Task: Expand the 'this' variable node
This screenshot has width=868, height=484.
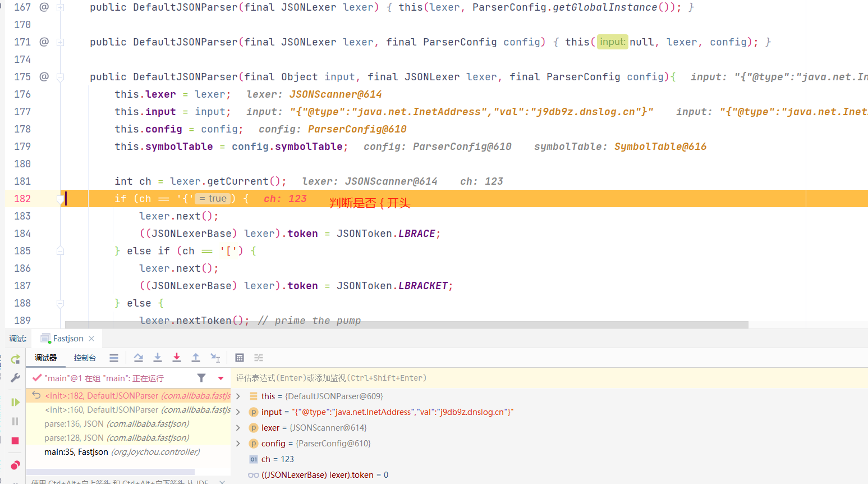Action: point(238,396)
